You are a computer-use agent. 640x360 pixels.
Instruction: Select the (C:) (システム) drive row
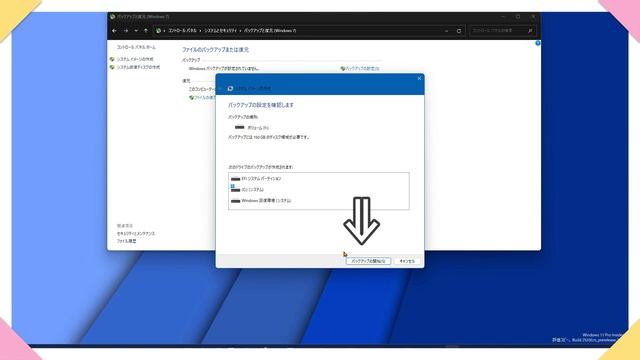click(318, 189)
